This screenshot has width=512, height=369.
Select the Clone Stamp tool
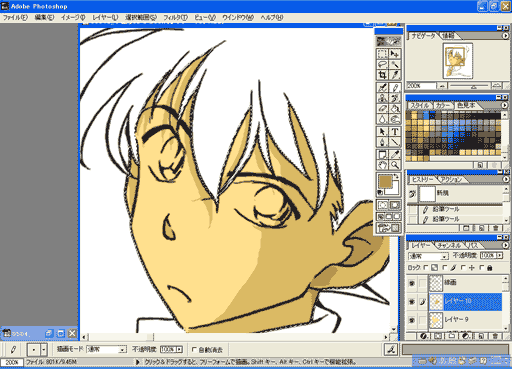(x=382, y=98)
